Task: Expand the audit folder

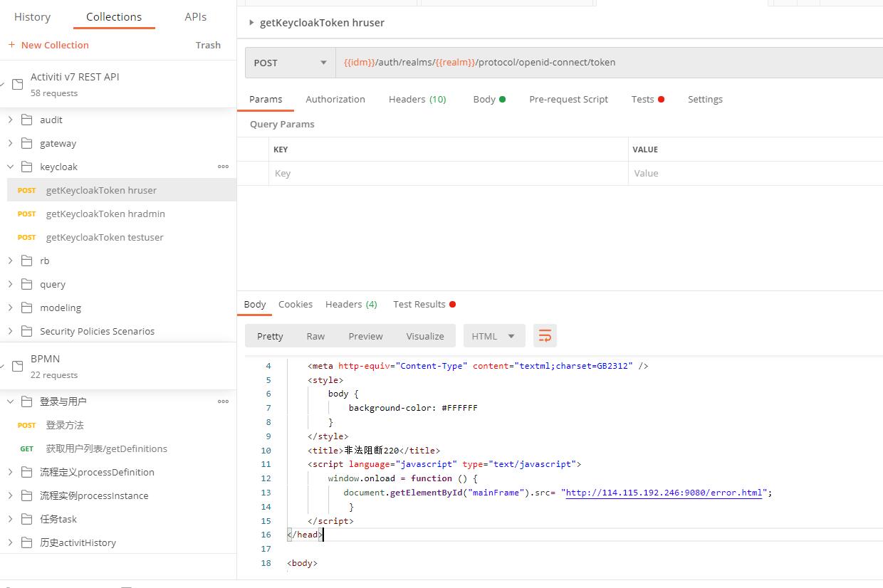Action: 10,119
